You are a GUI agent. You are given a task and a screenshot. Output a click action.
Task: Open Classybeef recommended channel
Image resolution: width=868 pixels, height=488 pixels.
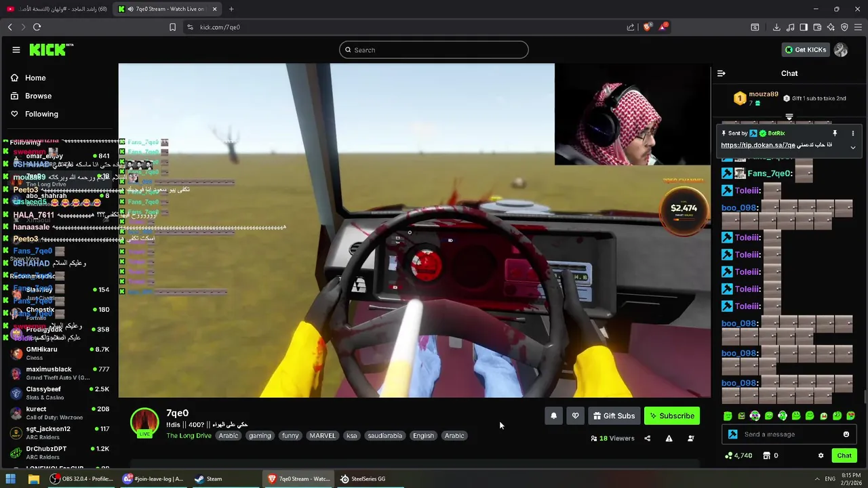pyautogui.click(x=59, y=393)
